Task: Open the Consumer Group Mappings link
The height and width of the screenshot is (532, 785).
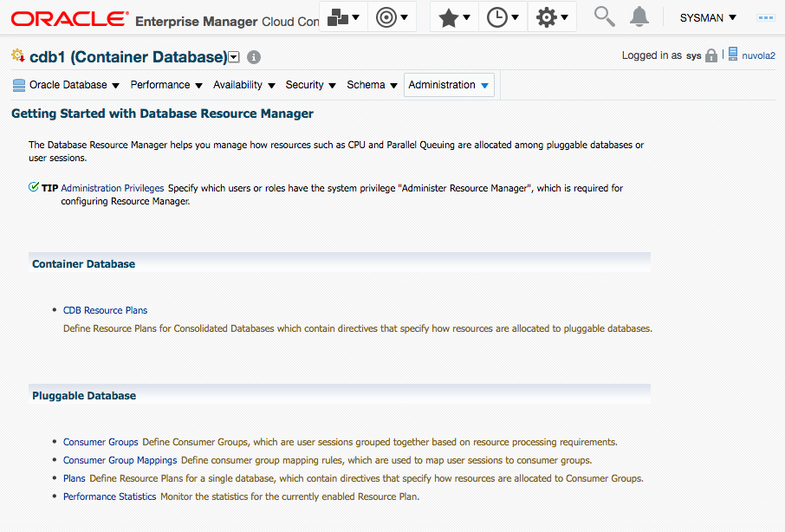Action: [x=120, y=460]
